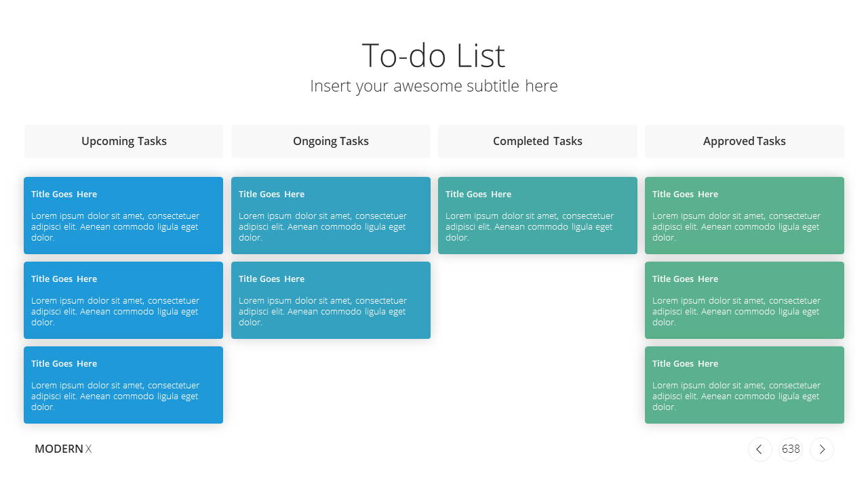
Task: Go to the previous slide arrow
Action: click(x=759, y=449)
